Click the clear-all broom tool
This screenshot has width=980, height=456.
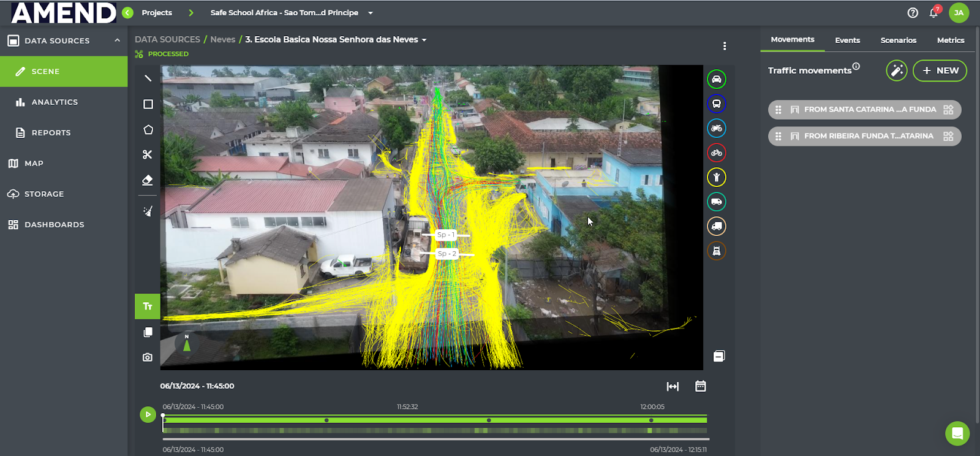[x=148, y=211]
